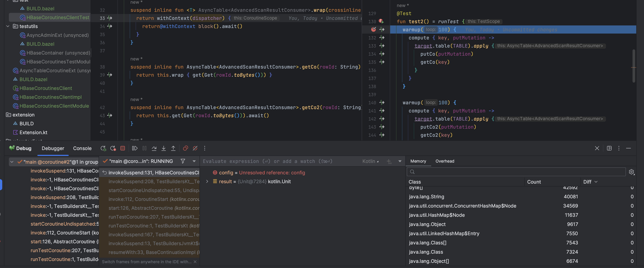Expand the result variable showing kotlin.Unit
This screenshot has height=268, width=644.
(207, 181)
